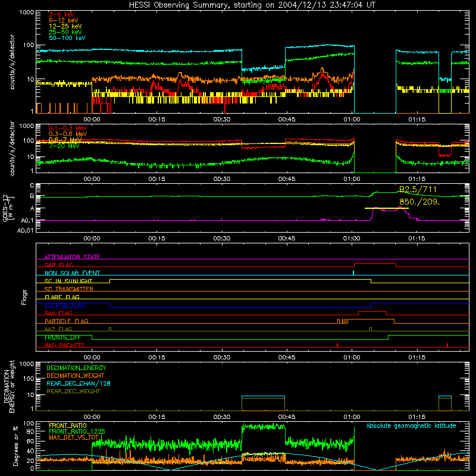Screen dimensions: 476x476
Task: Select the ATTENUATOR_STATE flag label
Action: (72, 257)
